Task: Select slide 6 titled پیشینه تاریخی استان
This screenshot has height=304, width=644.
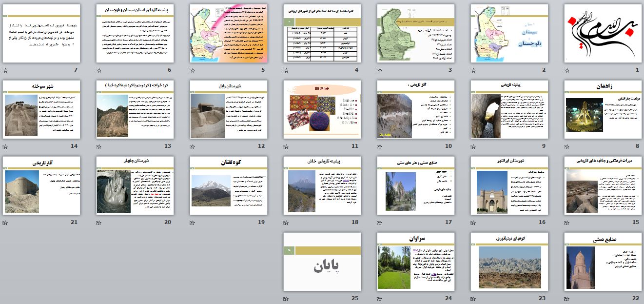Action: tap(135, 34)
